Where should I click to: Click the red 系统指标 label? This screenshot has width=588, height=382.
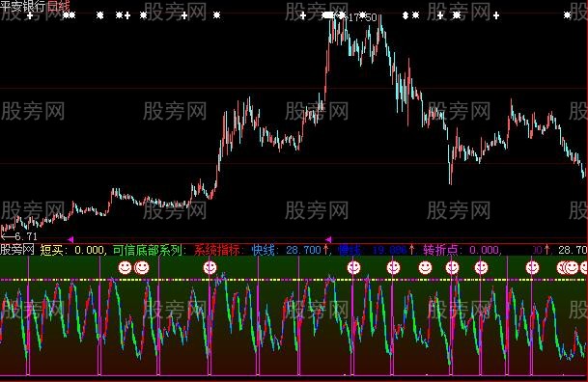pos(216,250)
